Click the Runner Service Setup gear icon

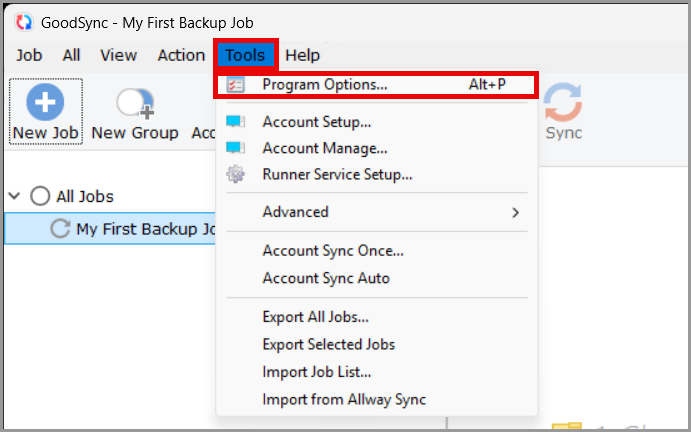click(x=235, y=174)
